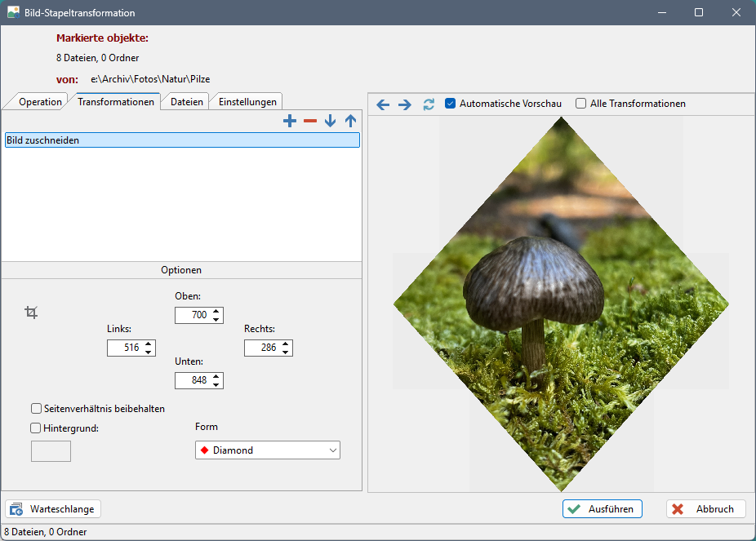Pick the Hintergrund background color swatch
Image resolution: width=756 pixels, height=541 pixels.
click(x=51, y=451)
